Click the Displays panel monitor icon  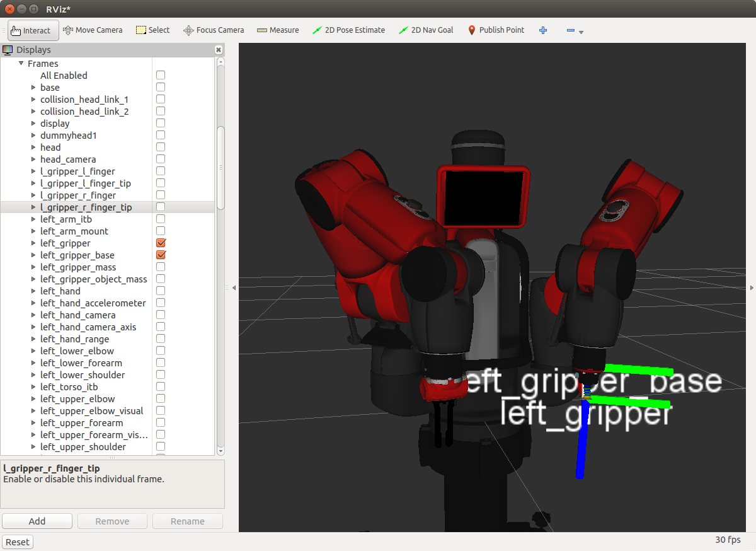pyautogui.click(x=8, y=50)
